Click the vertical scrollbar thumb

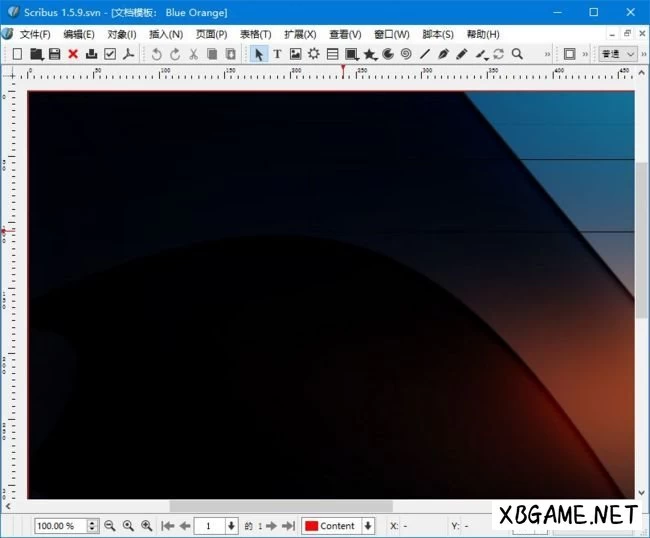pos(642,240)
